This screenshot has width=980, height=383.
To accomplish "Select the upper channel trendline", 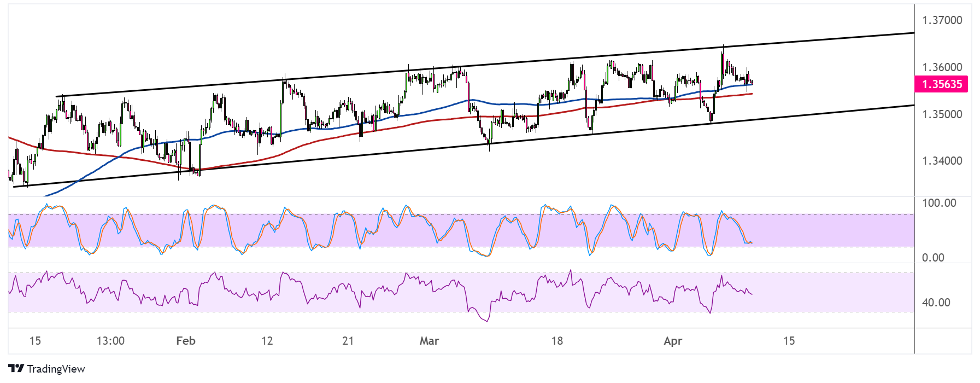I will (485, 65).
